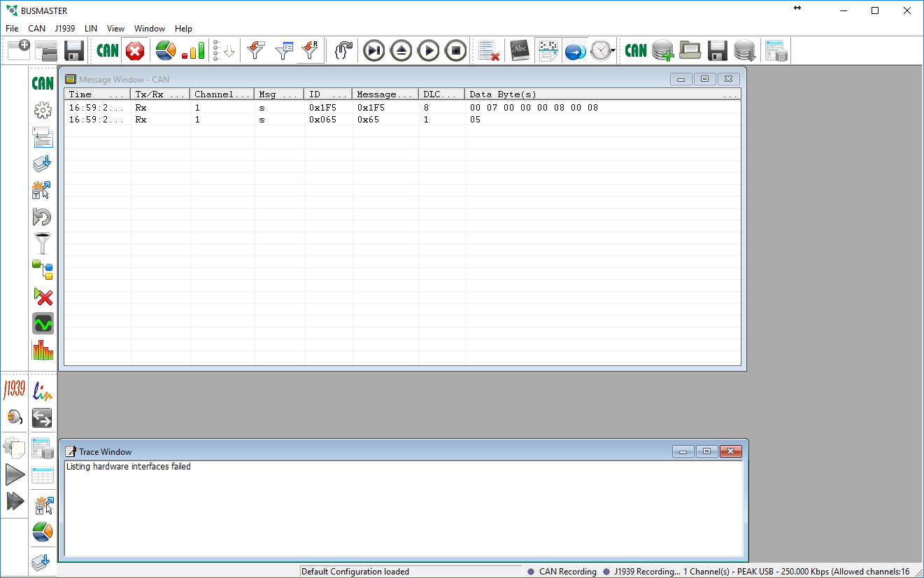
Task: Click the single gray play triangle in sidebar
Action: click(15, 474)
